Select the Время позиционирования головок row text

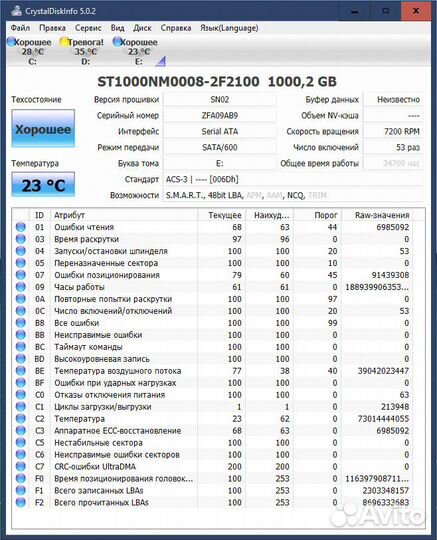[124, 479]
